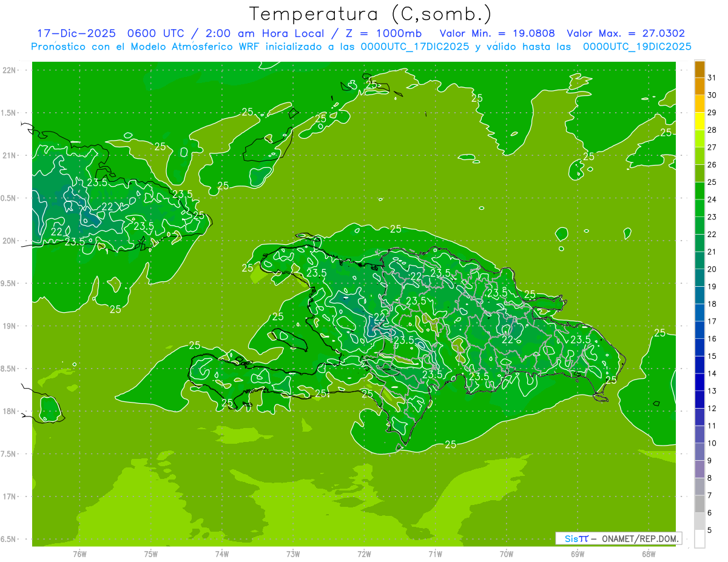Click the "SisTT" logo text in the map corner
The image size is (728, 562).
(x=576, y=538)
